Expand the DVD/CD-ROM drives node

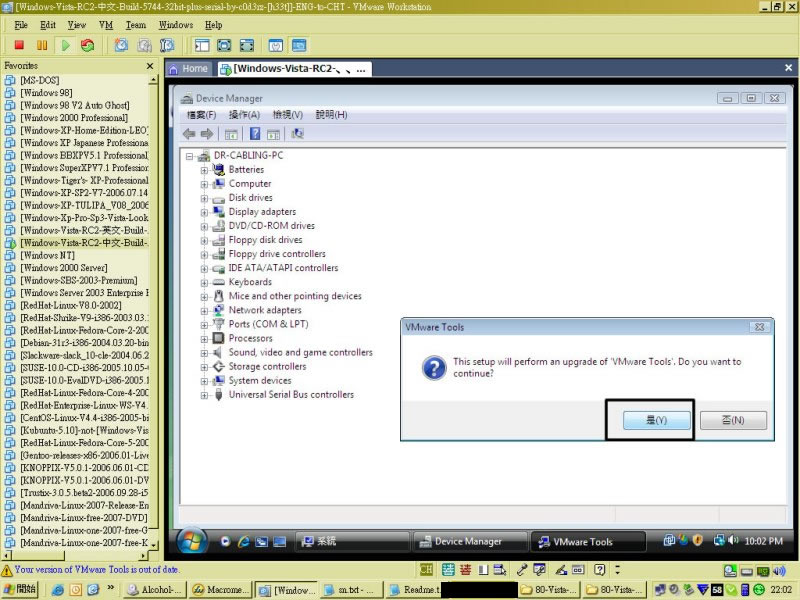204,226
